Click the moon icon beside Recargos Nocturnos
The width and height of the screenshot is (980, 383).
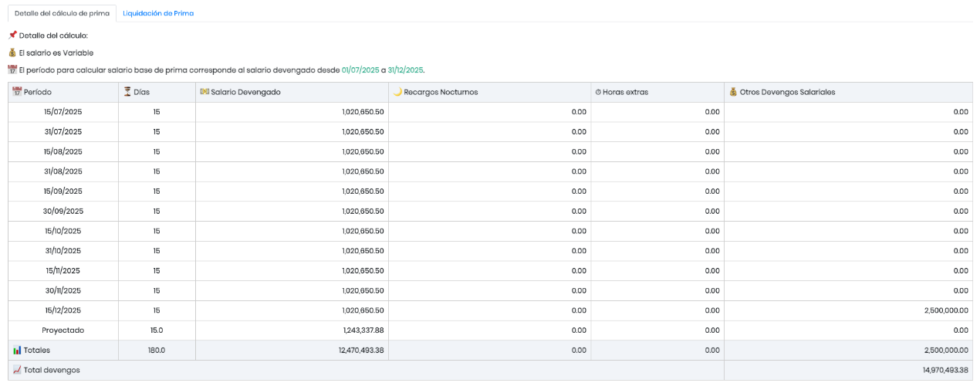tap(397, 92)
